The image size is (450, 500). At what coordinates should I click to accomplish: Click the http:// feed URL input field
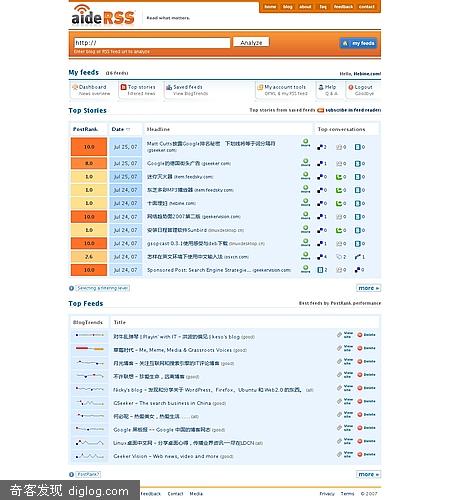coord(152,43)
